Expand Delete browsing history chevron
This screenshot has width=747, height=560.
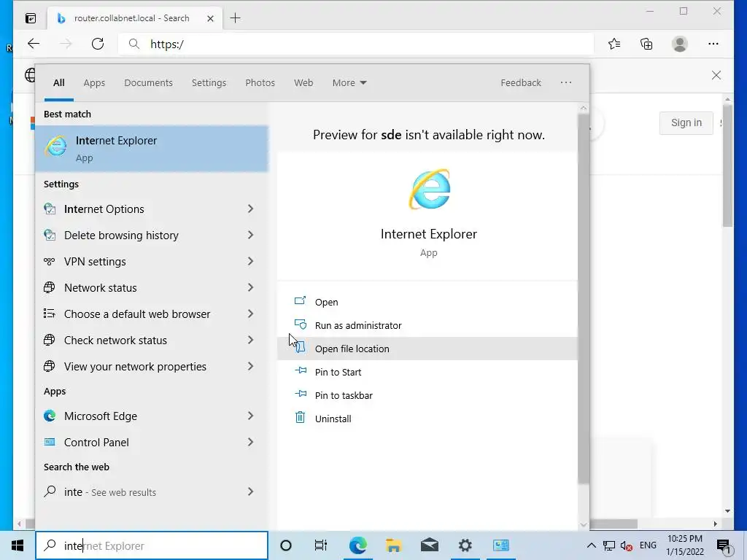tap(251, 235)
